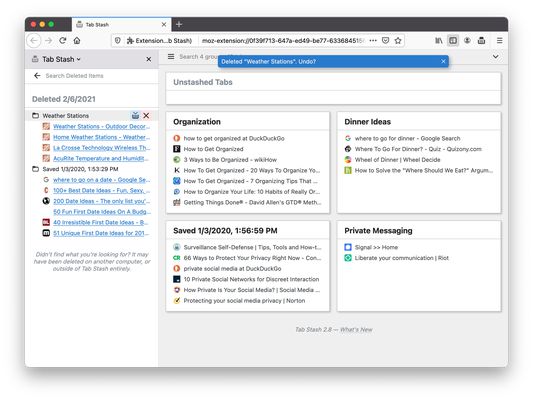533x400 pixels.
Task: Click the Private Messaging group title
Action: pos(378,230)
